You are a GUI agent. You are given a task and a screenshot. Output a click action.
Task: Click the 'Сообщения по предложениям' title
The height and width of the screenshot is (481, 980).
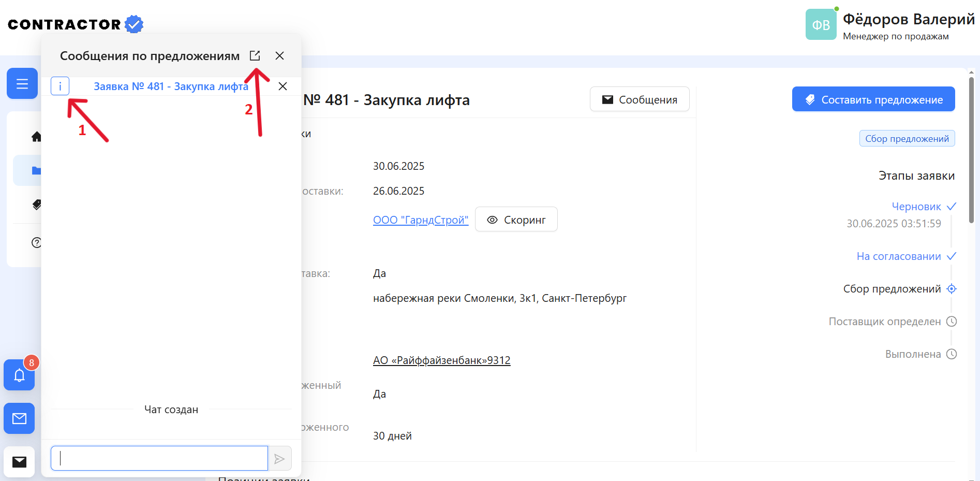point(150,56)
